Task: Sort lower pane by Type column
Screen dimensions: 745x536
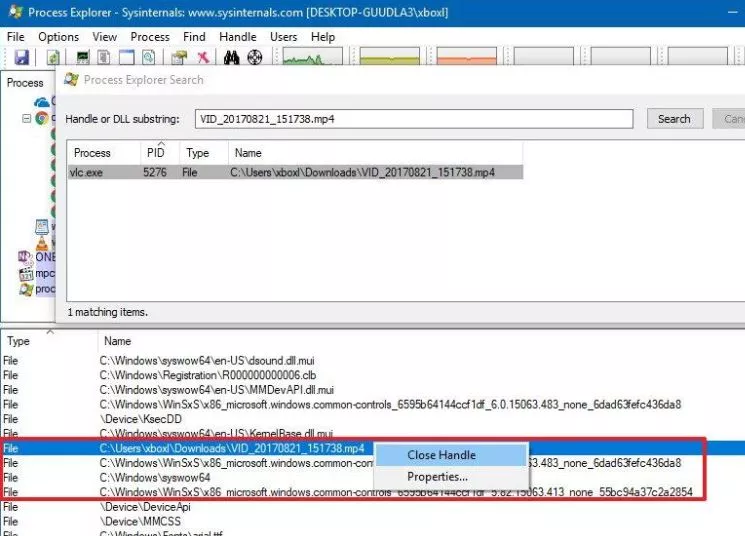Action: coord(49,341)
